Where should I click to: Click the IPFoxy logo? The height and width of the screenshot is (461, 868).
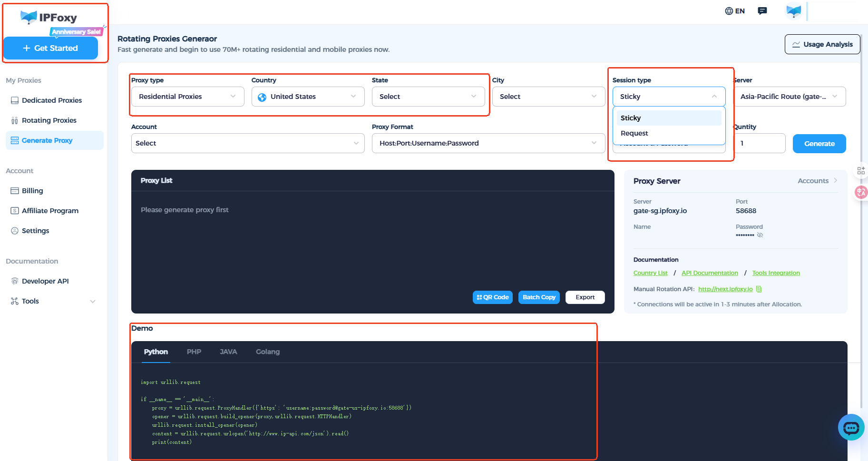pos(49,18)
